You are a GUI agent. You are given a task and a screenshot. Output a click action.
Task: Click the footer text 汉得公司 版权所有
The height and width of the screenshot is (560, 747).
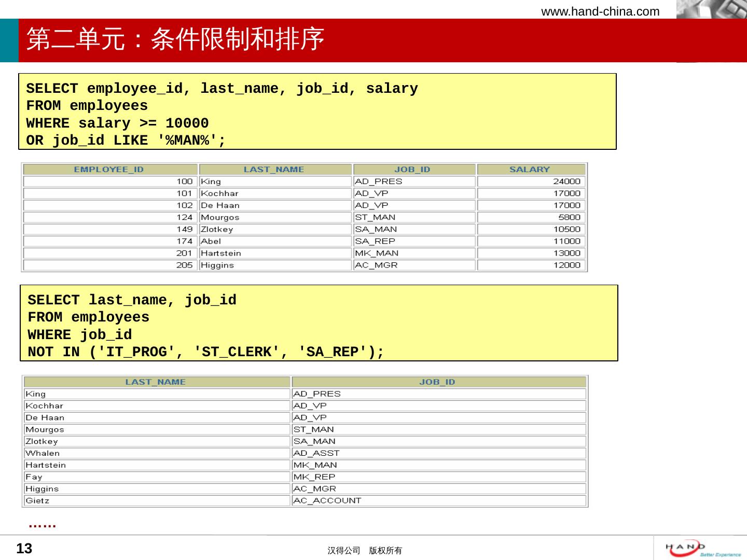point(365,551)
